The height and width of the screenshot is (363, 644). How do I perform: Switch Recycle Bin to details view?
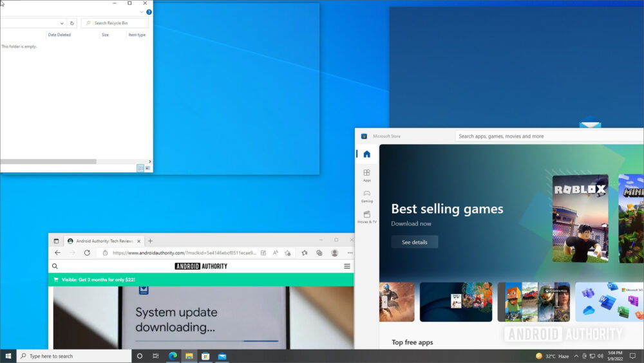tap(140, 168)
